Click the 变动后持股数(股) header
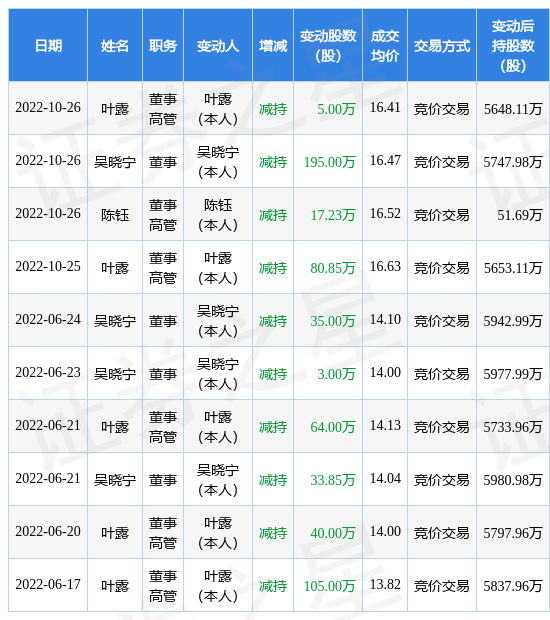 point(513,45)
